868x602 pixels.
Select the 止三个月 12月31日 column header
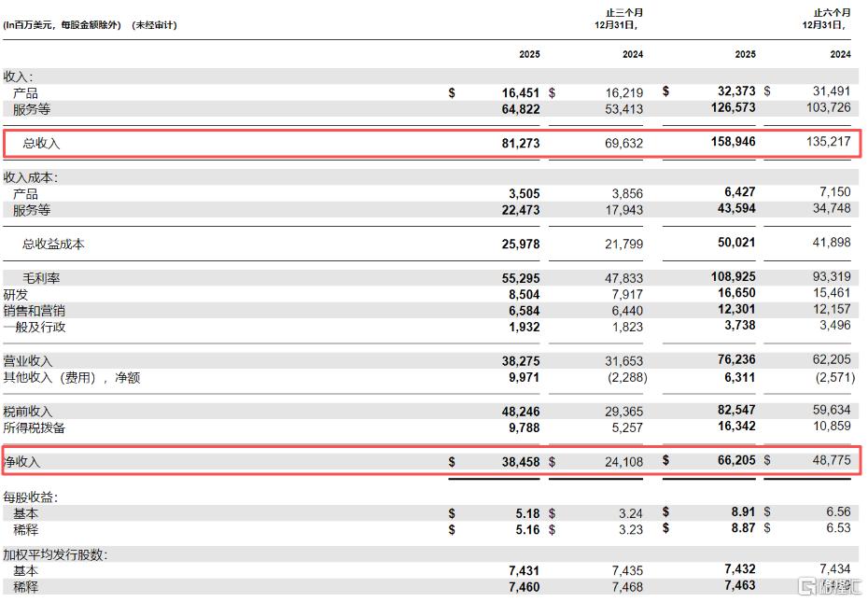click(x=619, y=19)
